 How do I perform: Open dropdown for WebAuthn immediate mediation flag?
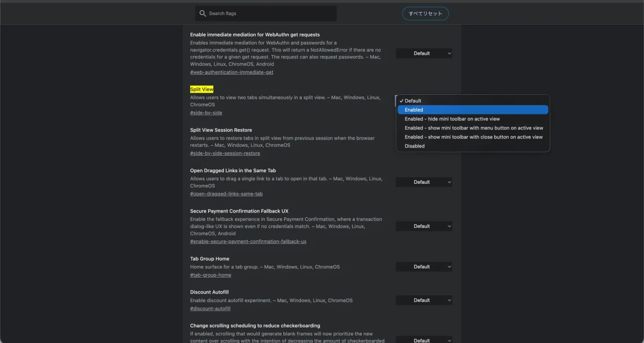(x=424, y=53)
